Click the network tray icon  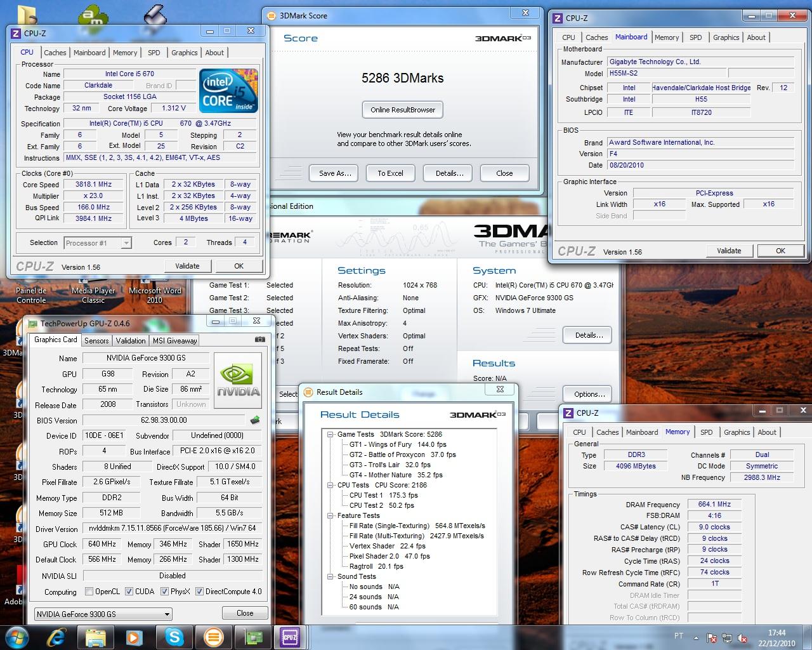click(727, 637)
